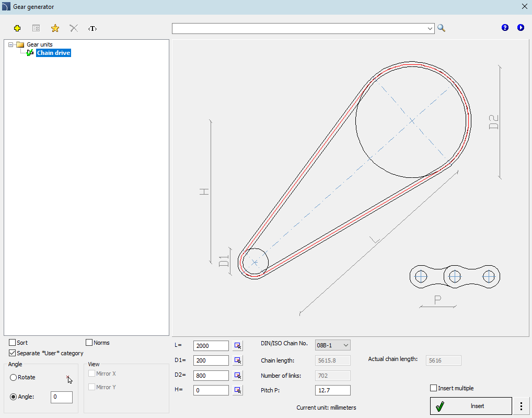The height and width of the screenshot is (418, 532).
Task: Enable the Insert multiple checkbox
Action: [433, 388]
